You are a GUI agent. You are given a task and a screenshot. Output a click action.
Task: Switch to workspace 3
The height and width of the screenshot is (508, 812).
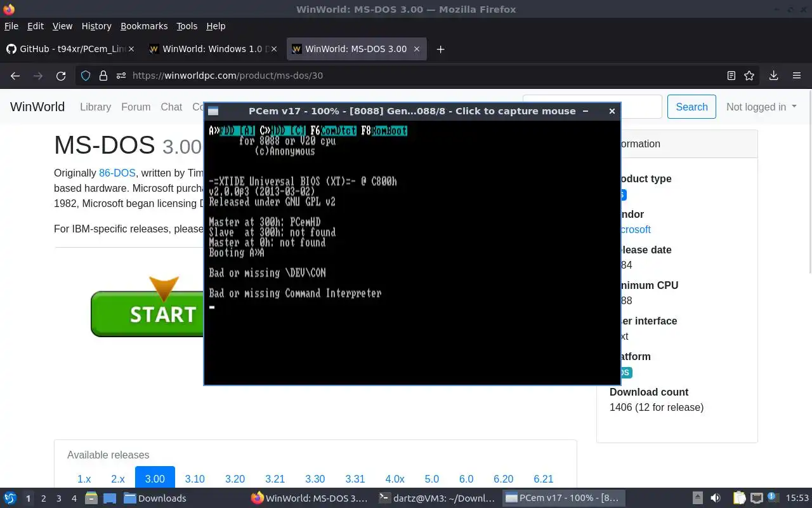58,498
